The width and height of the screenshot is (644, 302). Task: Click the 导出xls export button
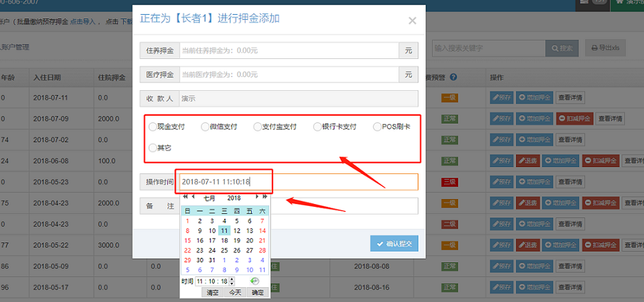click(x=606, y=48)
